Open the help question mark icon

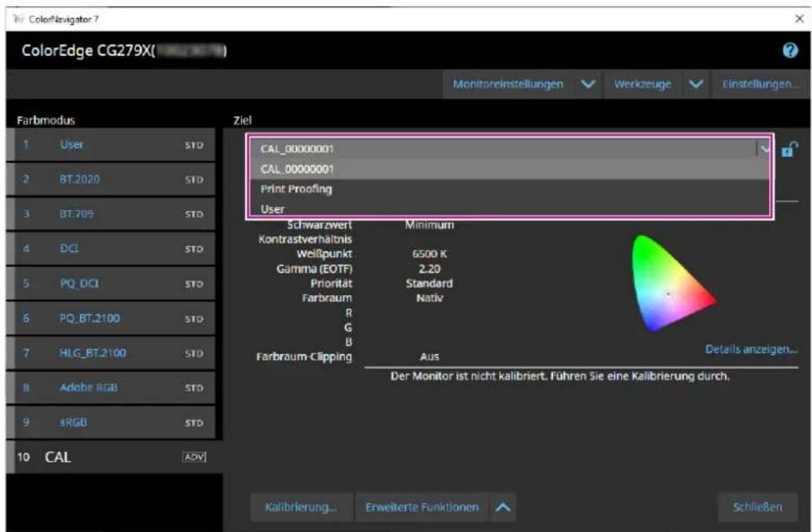coord(790,50)
